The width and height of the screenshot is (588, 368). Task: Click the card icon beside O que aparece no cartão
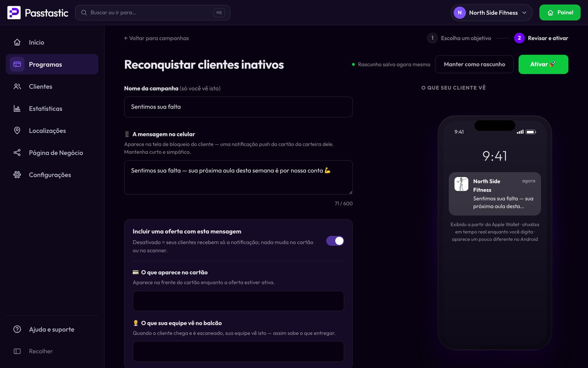tap(136, 272)
